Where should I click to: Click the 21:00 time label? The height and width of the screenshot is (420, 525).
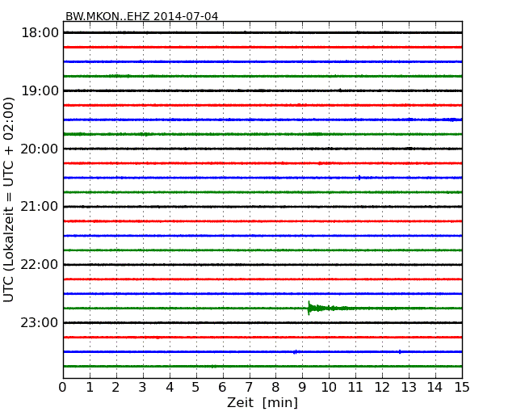click(x=40, y=207)
